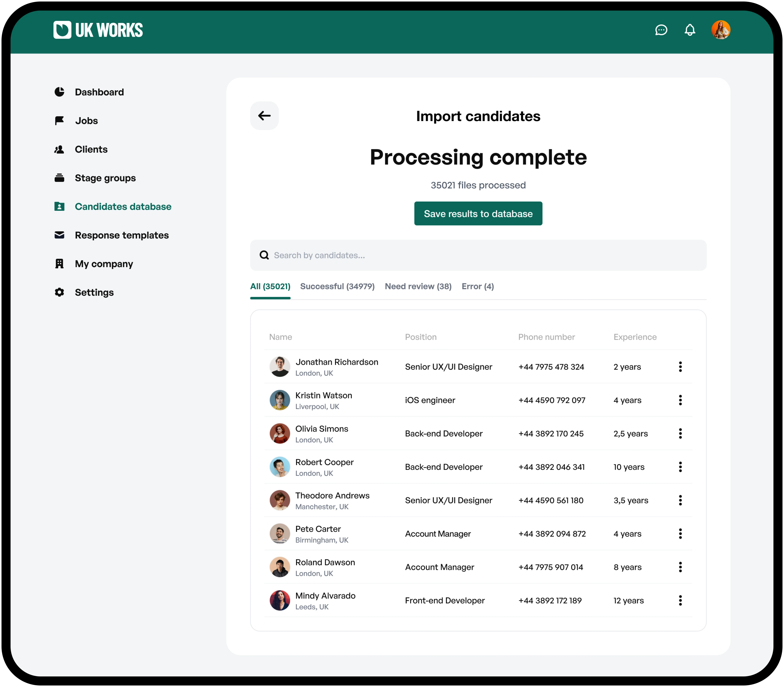The image size is (784, 687).
Task: Switch to the Error (4) tab
Action: tap(477, 286)
